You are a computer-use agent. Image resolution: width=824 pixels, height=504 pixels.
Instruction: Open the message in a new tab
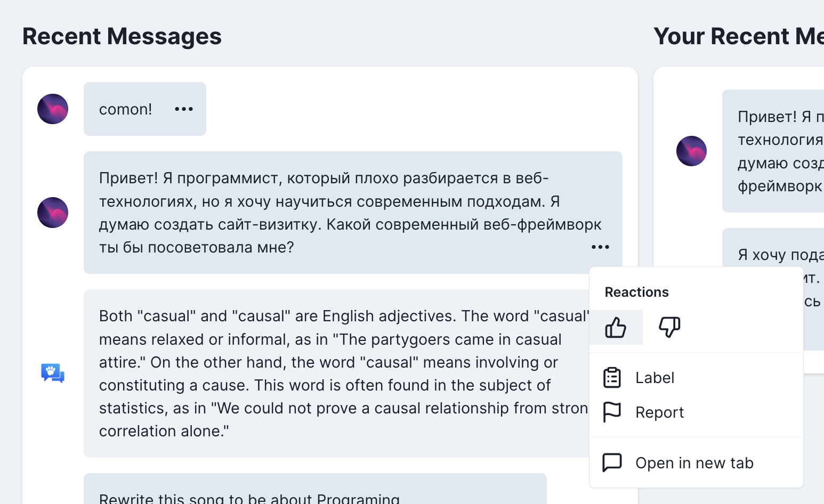tap(694, 462)
